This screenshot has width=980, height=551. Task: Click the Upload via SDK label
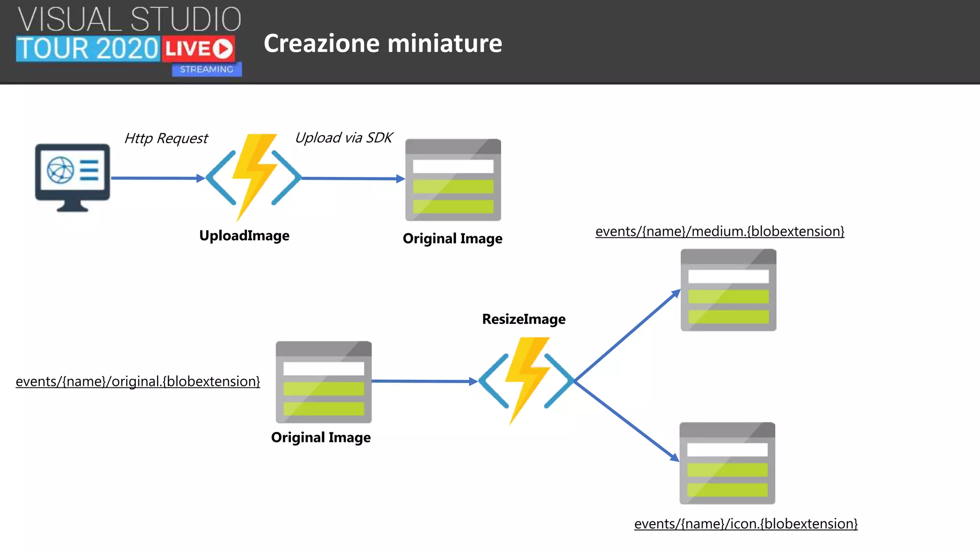point(344,138)
